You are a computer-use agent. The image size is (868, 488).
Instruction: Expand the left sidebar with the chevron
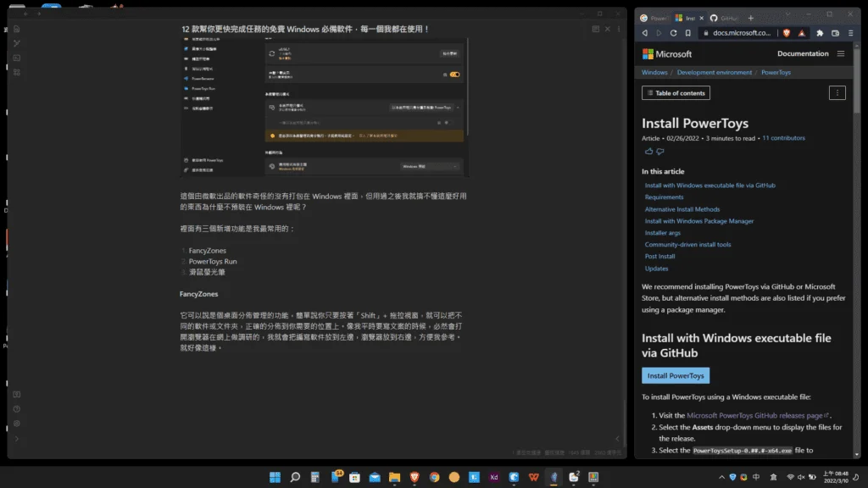[17, 439]
